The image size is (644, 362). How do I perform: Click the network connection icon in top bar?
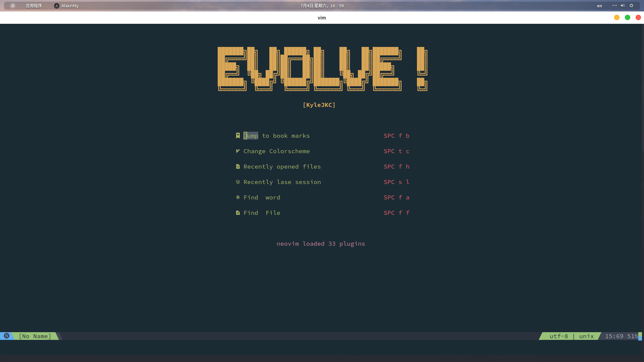coord(614,6)
